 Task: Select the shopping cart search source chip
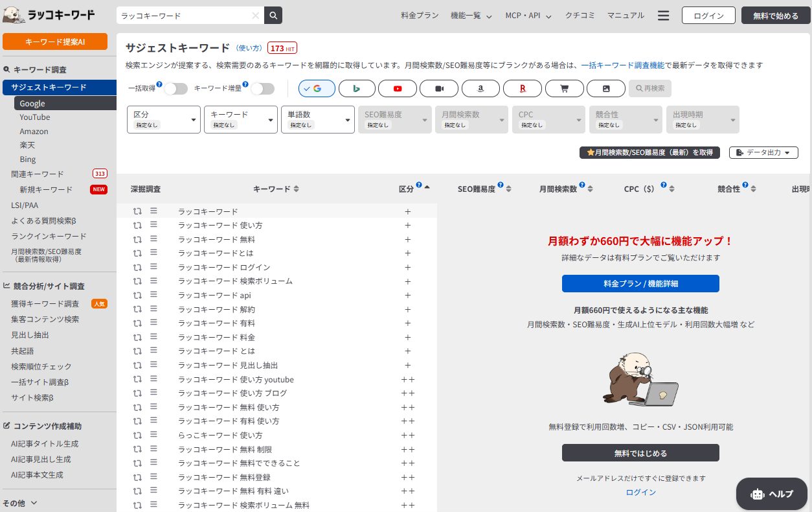pyautogui.click(x=565, y=88)
